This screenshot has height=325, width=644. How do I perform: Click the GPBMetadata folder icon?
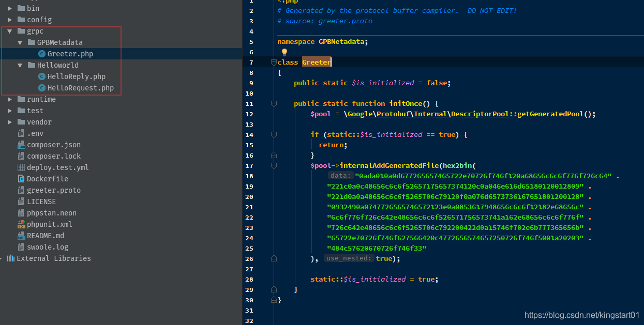coord(31,42)
